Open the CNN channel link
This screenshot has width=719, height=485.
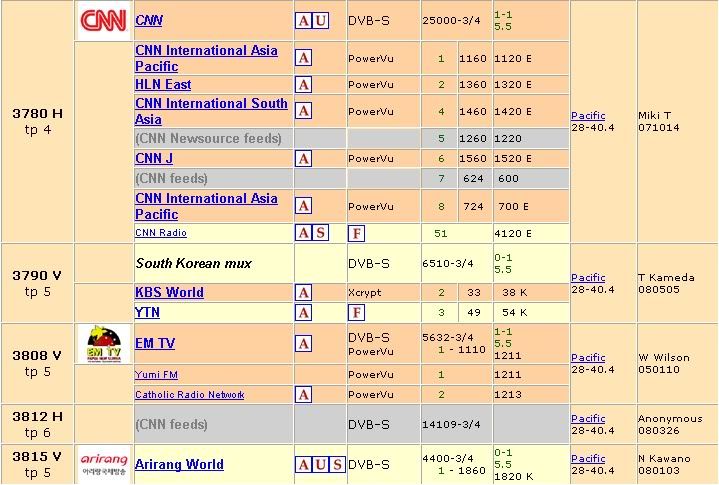[x=149, y=20]
